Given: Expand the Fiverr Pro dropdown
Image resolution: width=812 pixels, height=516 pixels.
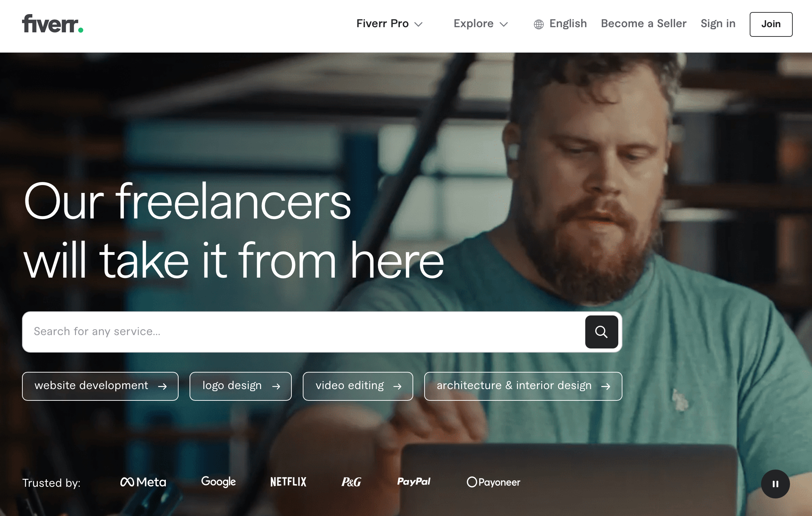Looking at the screenshot, I should [389, 24].
